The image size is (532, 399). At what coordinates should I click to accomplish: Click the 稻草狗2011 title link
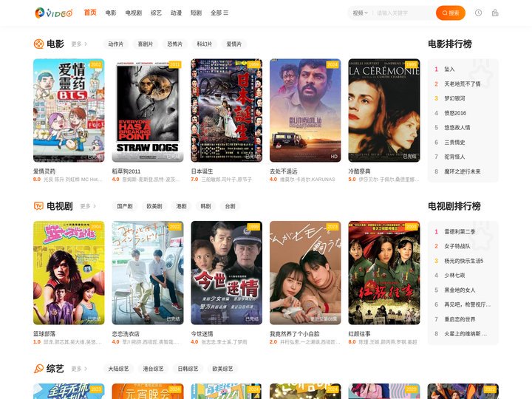pyautogui.click(x=126, y=171)
